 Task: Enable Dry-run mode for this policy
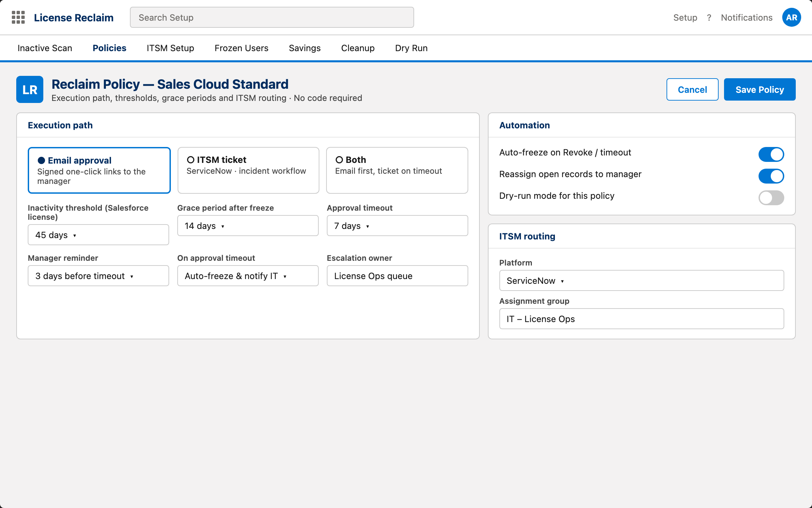pos(771,198)
